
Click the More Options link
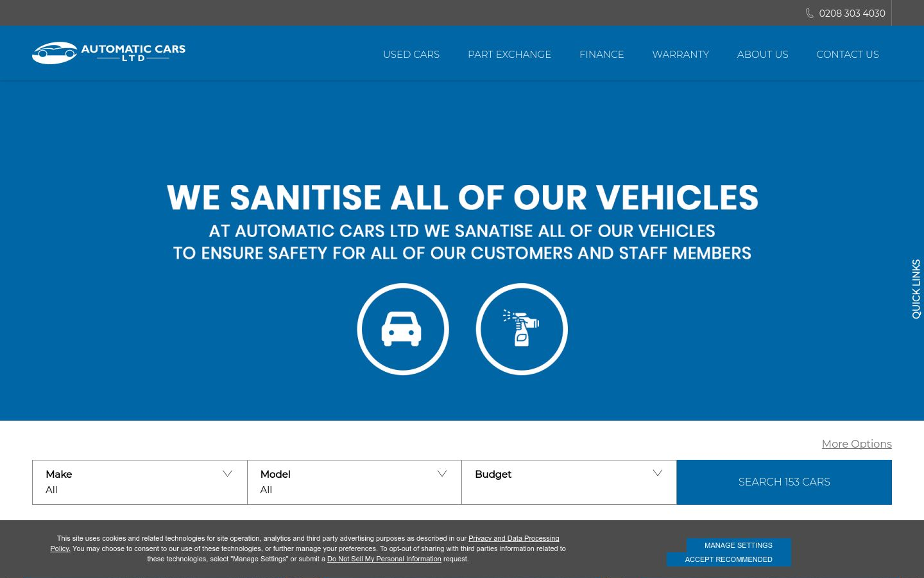(x=857, y=444)
